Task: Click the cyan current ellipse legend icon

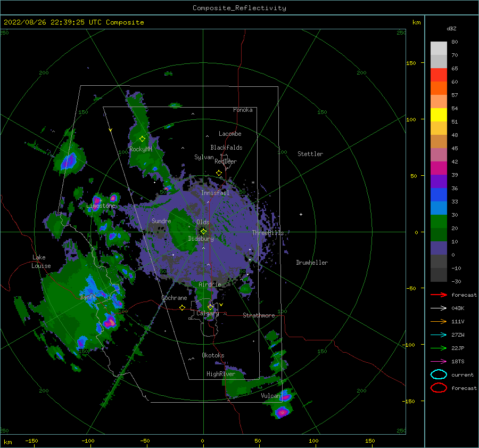Action: point(439,374)
